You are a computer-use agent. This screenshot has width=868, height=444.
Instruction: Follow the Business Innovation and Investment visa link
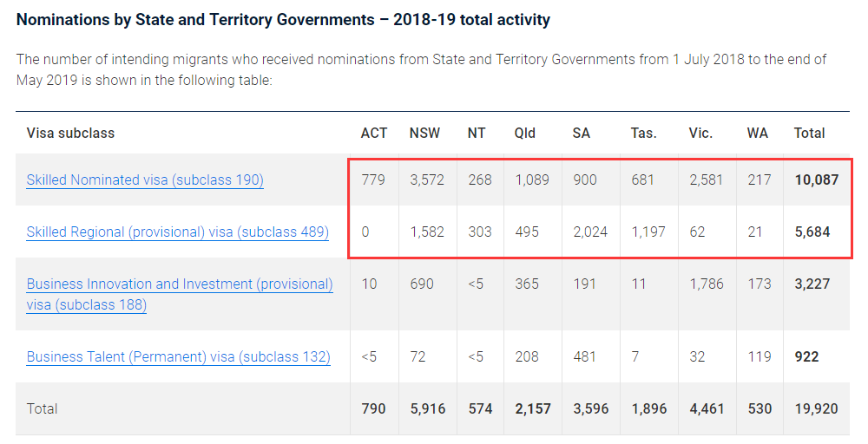pos(179,284)
